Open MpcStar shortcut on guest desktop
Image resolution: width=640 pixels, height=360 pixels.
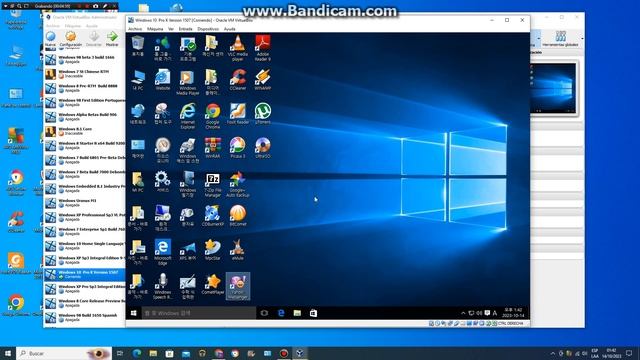pyautogui.click(x=213, y=250)
